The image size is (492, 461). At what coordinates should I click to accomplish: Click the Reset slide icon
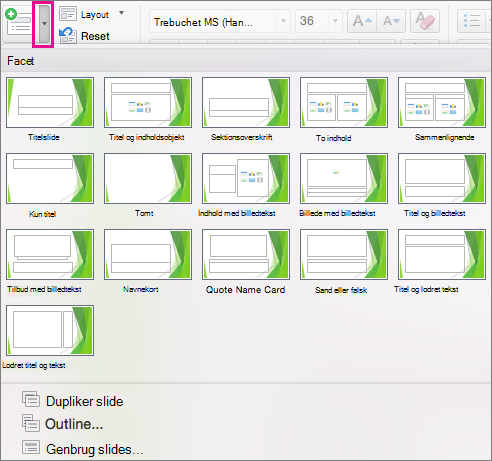(x=68, y=36)
